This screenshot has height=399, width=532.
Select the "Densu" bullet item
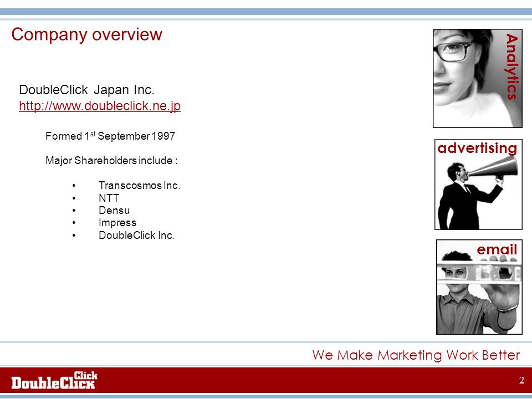(114, 211)
